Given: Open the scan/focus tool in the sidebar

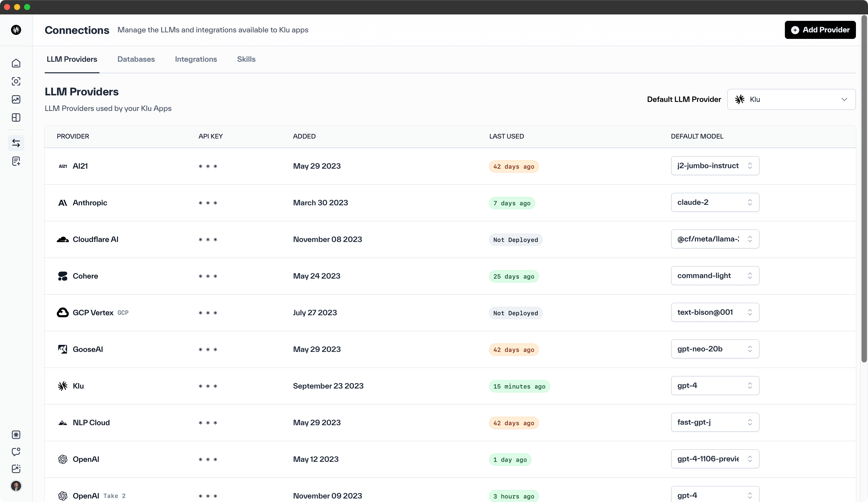Looking at the screenshot, I should [x=16, y=82].
